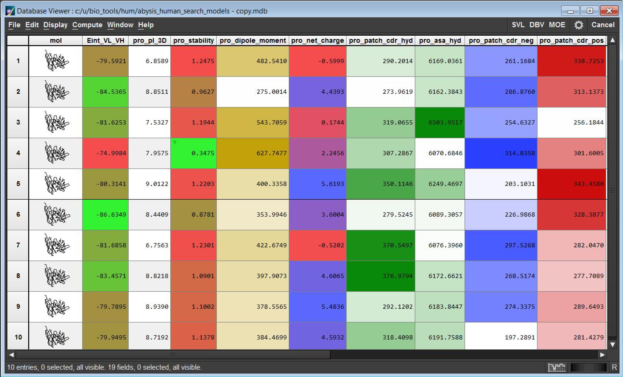The image size is (624, 378).
Task: Switch to the DBV window button
Action: pyautogui.click(x=536, y=25)
